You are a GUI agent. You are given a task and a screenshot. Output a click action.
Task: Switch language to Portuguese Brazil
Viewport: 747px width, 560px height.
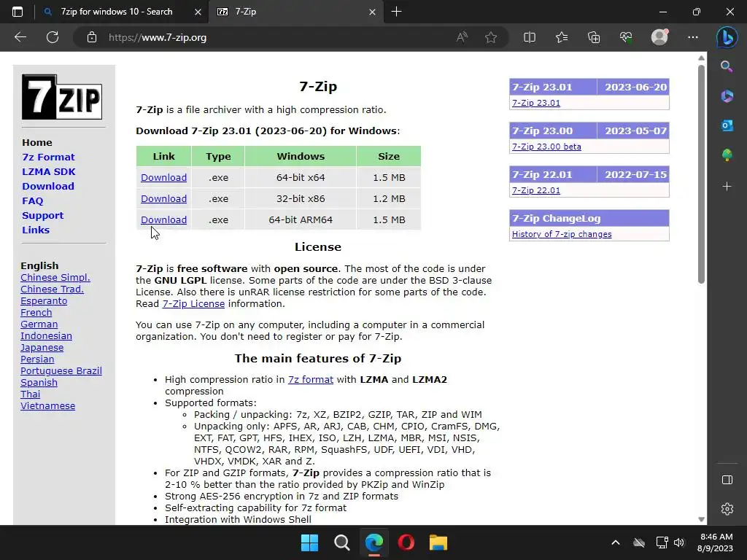coord(61,371)
